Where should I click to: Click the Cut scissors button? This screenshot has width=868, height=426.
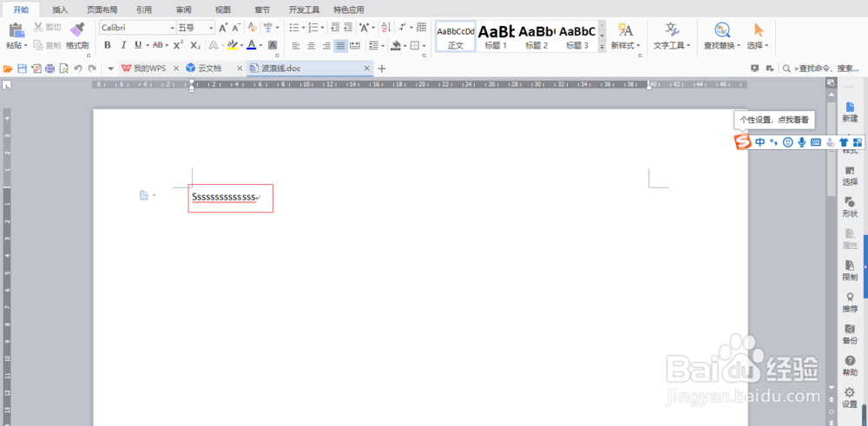(47, 27)
